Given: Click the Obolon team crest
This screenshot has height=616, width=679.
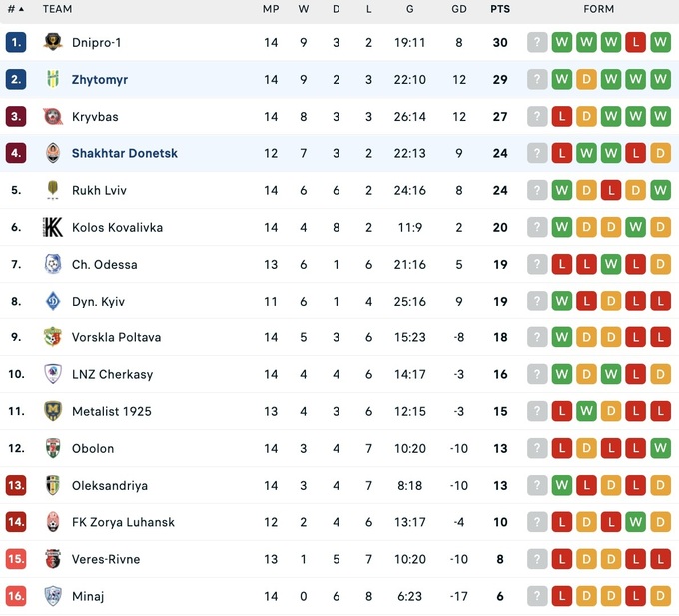Looking at the screenshot, I should pyautogui.click(x=53, y=449).
